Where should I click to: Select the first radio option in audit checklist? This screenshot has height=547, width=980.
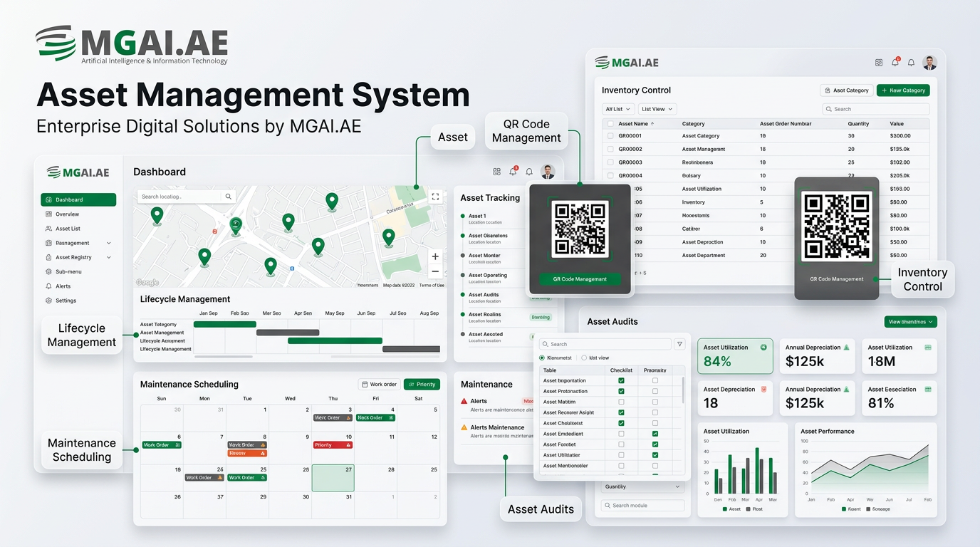click(542, 358)
